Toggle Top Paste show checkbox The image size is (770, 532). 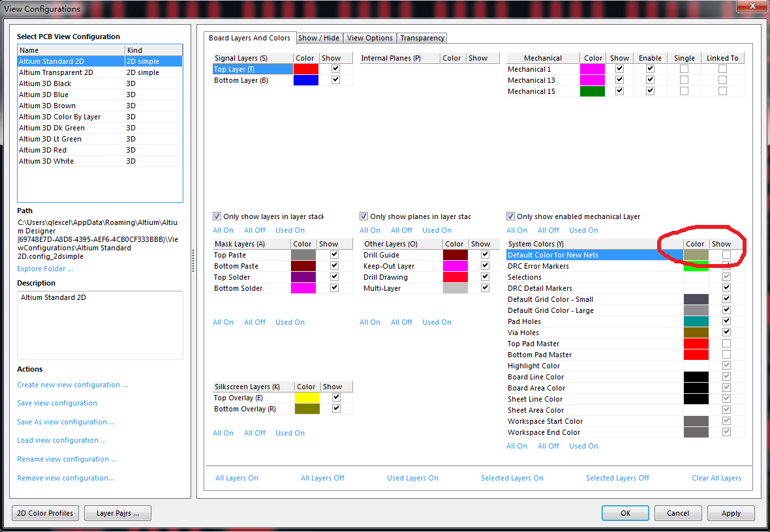pyautogui.click(x=334, y=254)
